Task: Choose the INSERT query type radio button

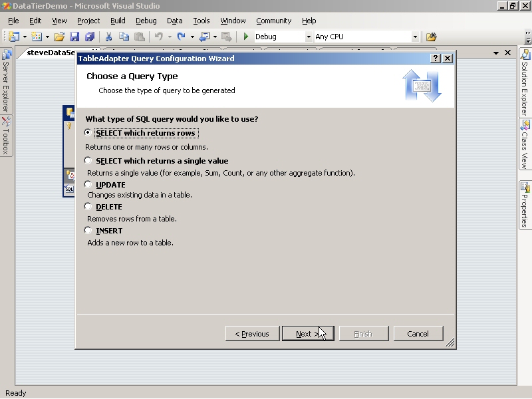Action: [x=88, y=230]
